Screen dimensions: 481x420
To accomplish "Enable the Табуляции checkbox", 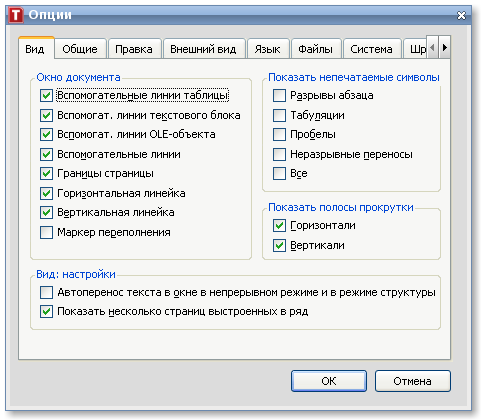I will pos(279,115).
